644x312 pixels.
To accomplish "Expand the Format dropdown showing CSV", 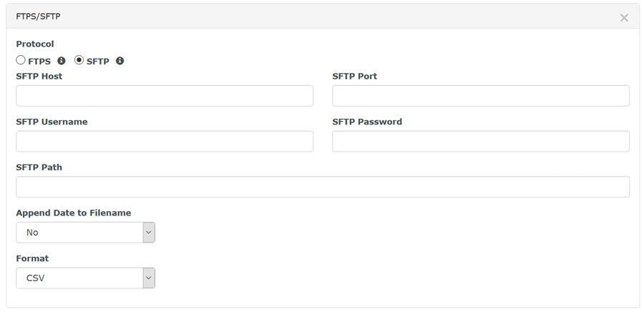I will pos(85,278).
